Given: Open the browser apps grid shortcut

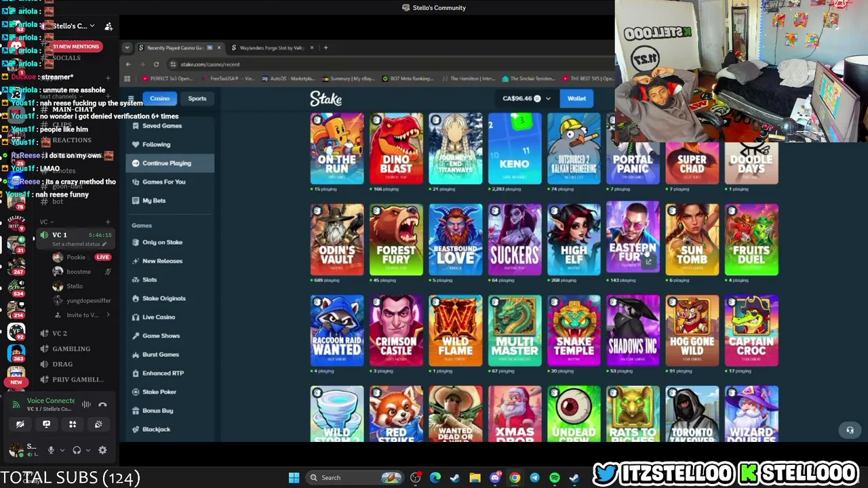Looking at the screenshot, I should coord(127,79).
